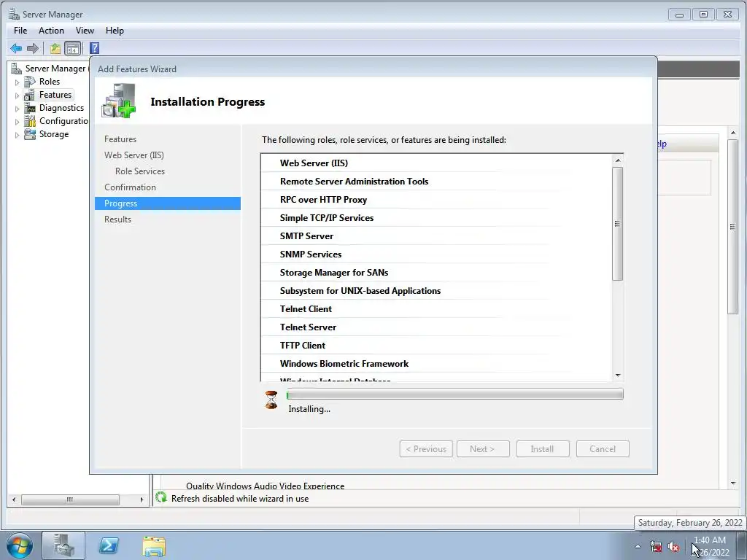The height and width of the screenshot is (560, 747).
Task: Select the Progress wizard step
Action: pos(168,203)
